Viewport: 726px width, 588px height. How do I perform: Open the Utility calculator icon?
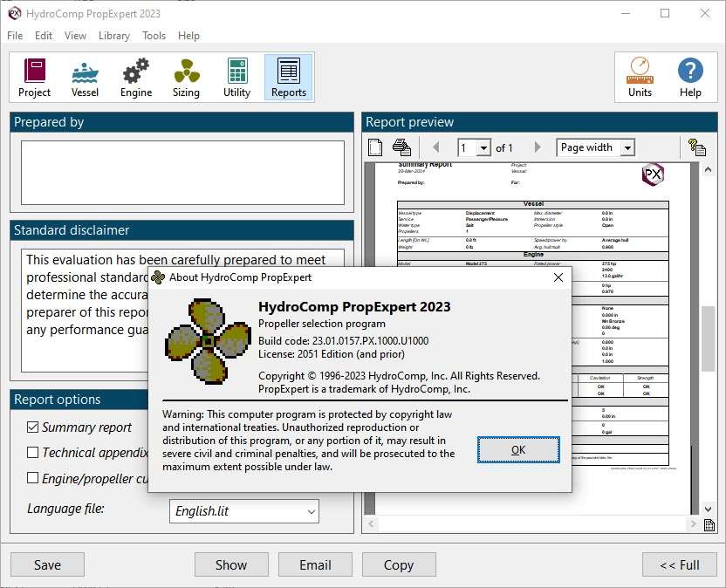click(236, 77)
